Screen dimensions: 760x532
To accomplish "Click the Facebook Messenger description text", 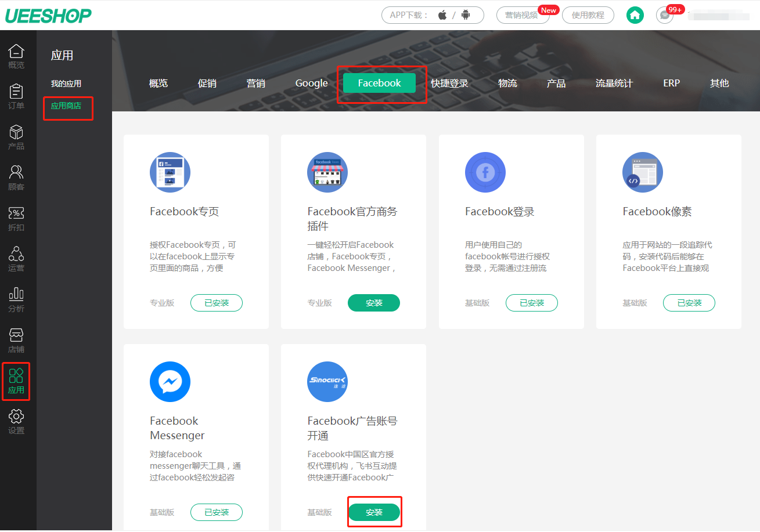I will [195, 466].
